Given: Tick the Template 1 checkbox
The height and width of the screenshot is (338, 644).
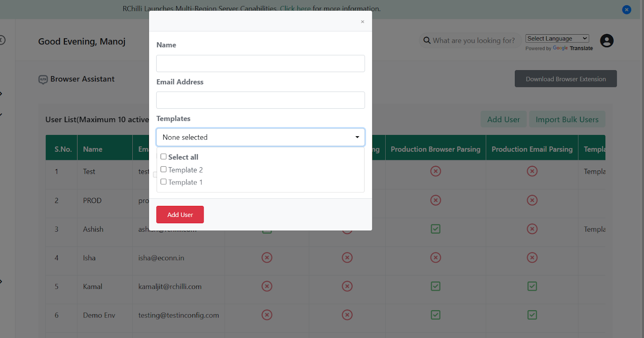Looking at the screenshot, I should click(163, 182).
